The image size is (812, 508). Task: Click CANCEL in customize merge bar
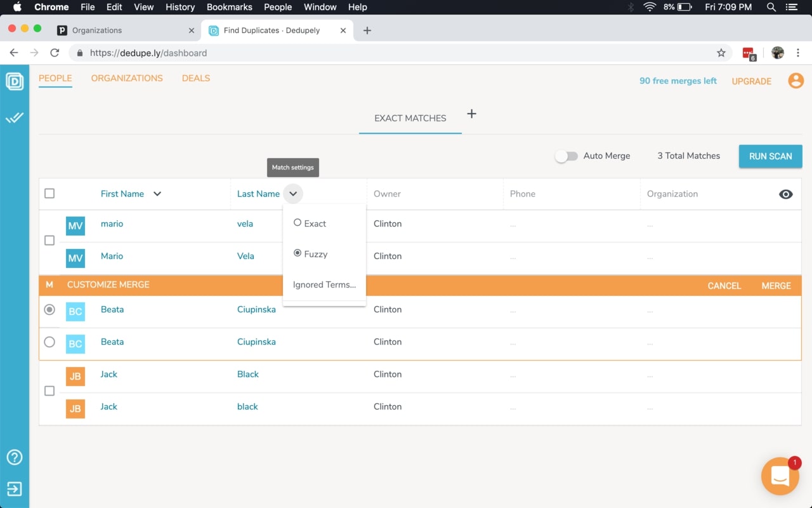click(724, 286)
